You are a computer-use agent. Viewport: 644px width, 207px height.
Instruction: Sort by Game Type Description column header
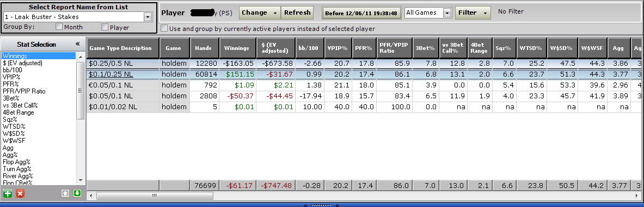coord(122,48)
